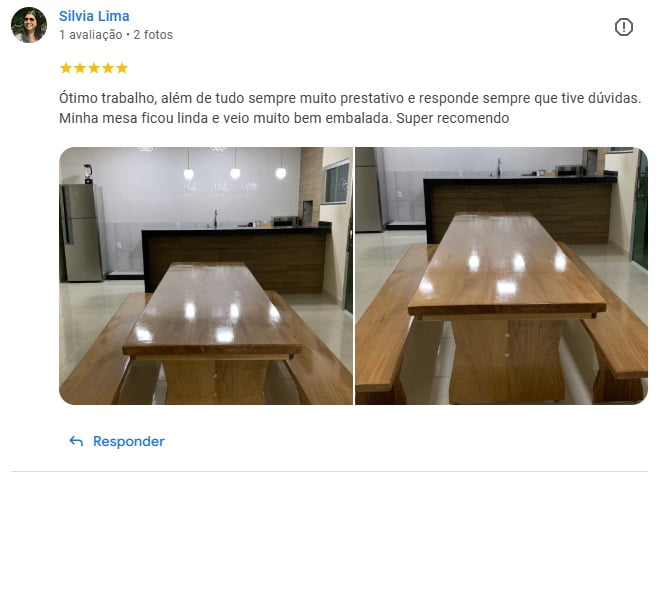Report this review with the exclamation icon
Viewport: 660px width, 590px height.
click(623, 27)
